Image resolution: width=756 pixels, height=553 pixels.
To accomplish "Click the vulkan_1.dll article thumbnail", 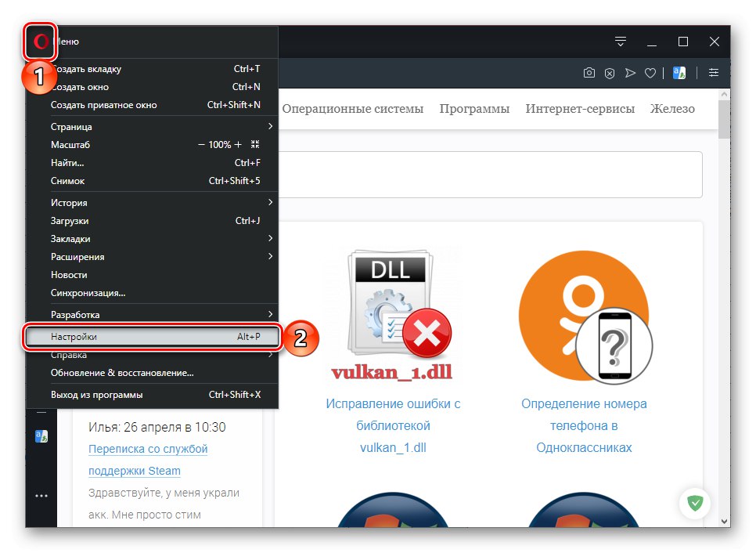I will 392,315.
